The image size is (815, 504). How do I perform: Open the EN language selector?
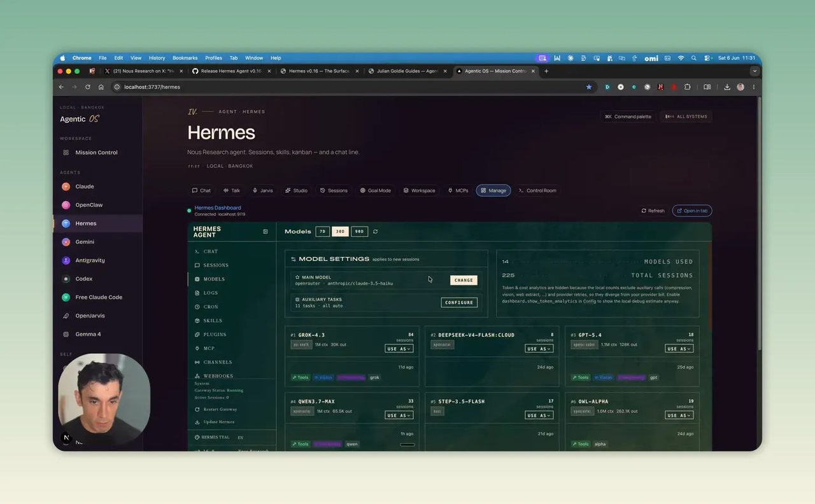click(241, 438)
